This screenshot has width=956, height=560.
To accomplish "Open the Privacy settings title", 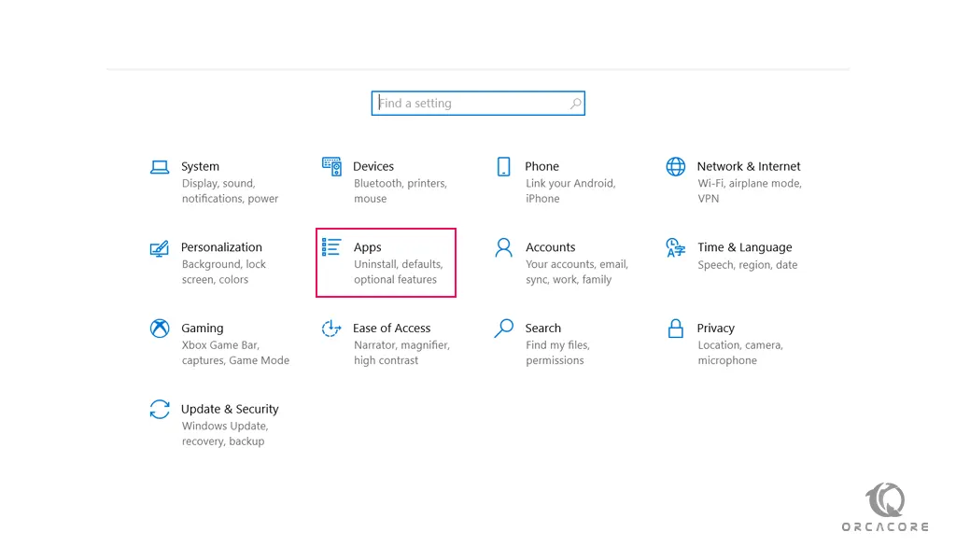I will (x=716, y=329).
